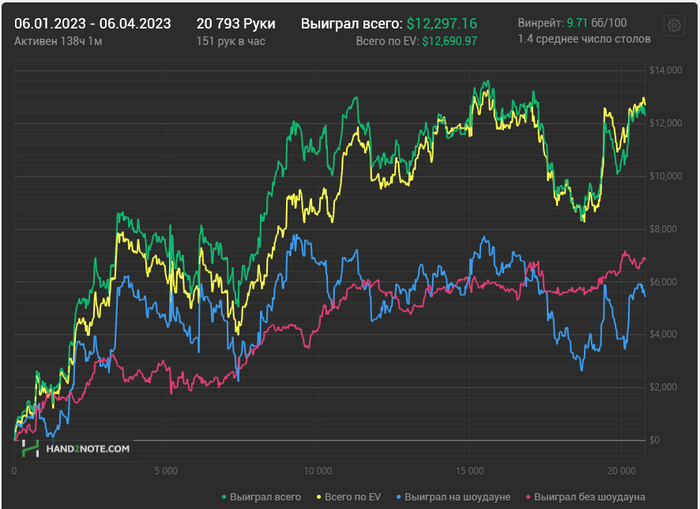Open the gear settings icon
The width and height of the screenshot is (700, 509).
click(x=674, y=25)
